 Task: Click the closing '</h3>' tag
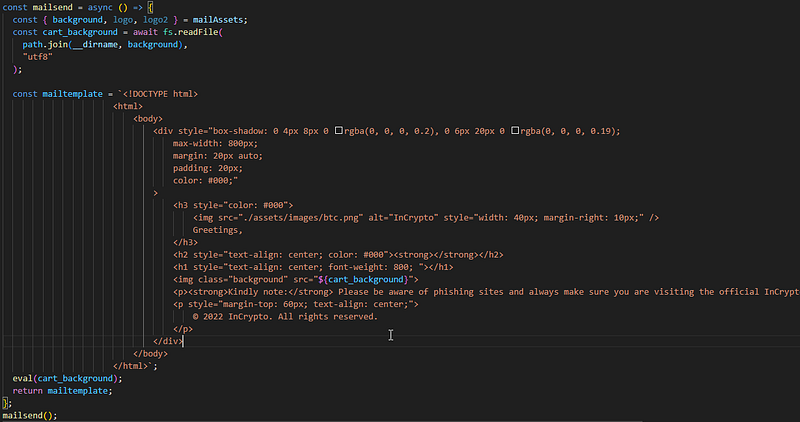point(185,242)
